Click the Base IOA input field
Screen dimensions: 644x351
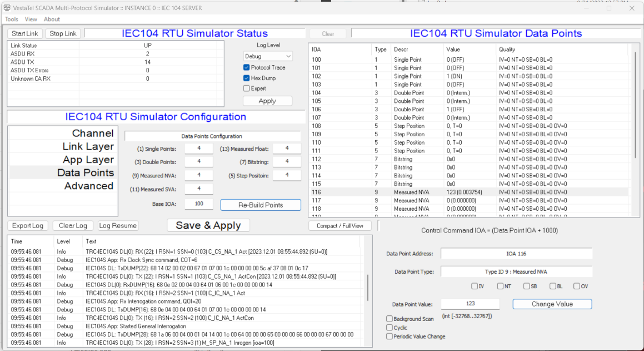pyautogui.click(x=198, y=204)
